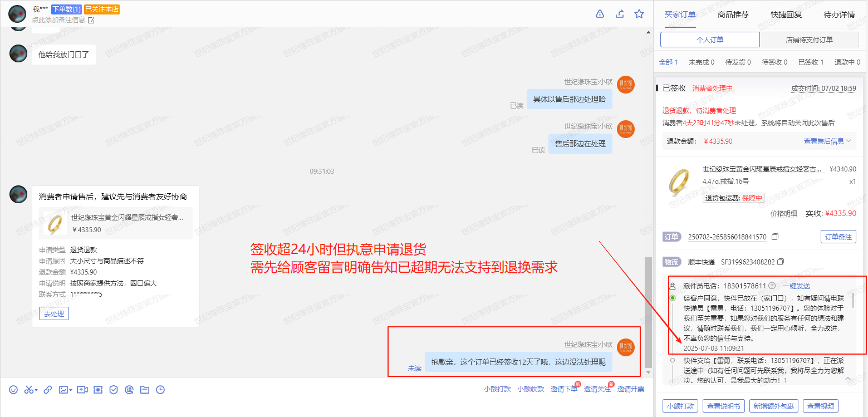Click the video upload icon

pos(82,390)
